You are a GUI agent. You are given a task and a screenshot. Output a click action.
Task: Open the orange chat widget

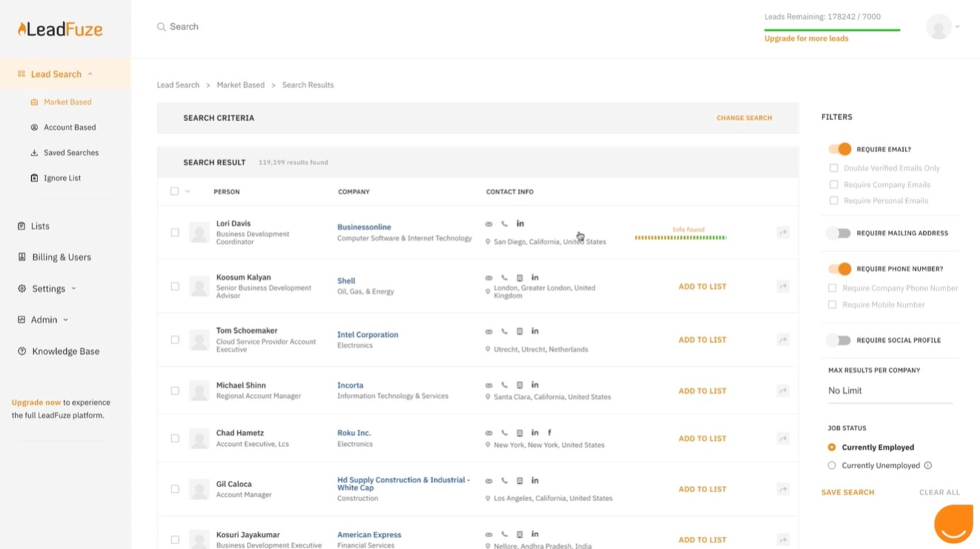click(x=954, y=524)
